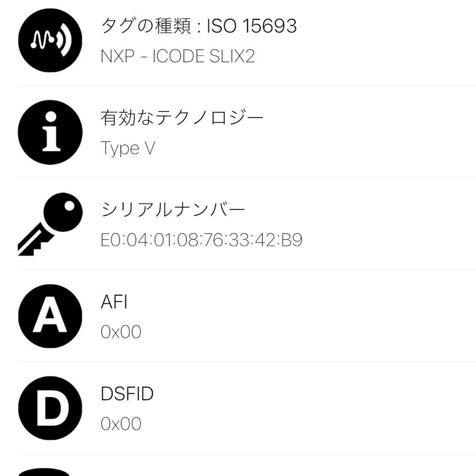
Task: Select the DSFID heading text
Action: 127,394
